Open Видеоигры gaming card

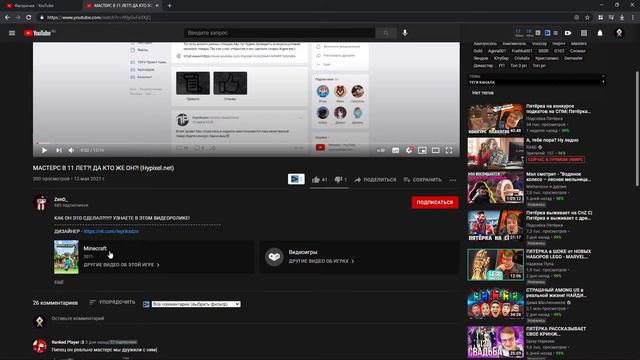360,257
